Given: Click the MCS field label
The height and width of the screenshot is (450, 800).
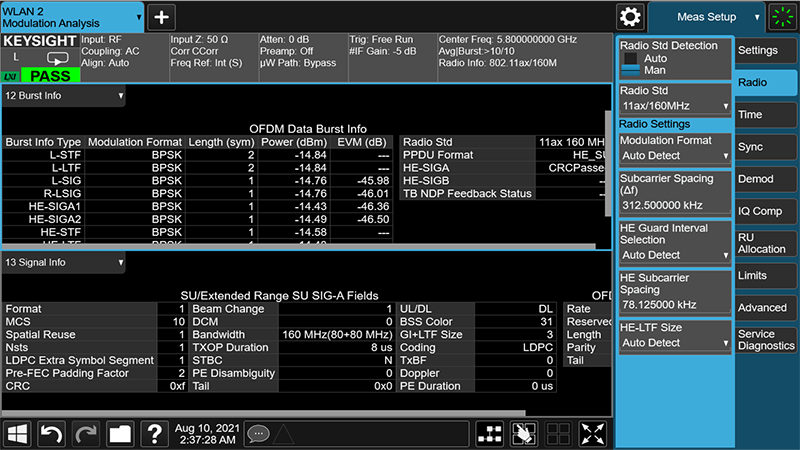Looking at the screenshot, I should (18, 322).
